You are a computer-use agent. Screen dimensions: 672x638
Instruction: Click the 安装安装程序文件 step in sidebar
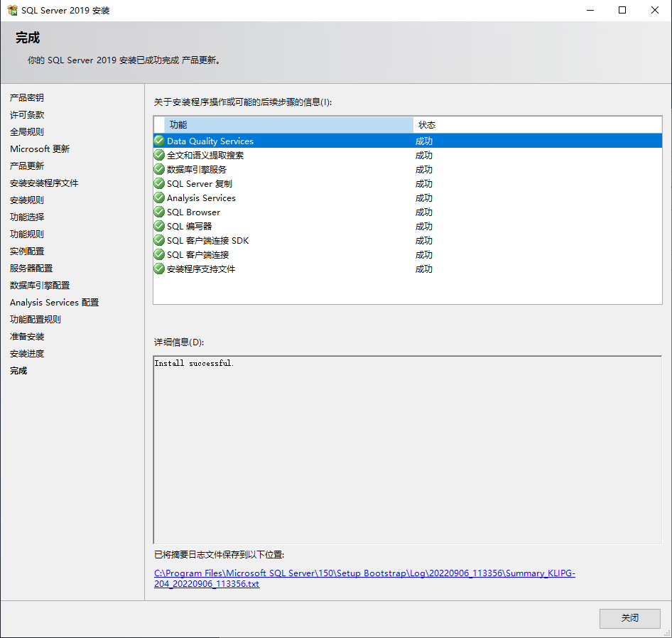[44, 183]
